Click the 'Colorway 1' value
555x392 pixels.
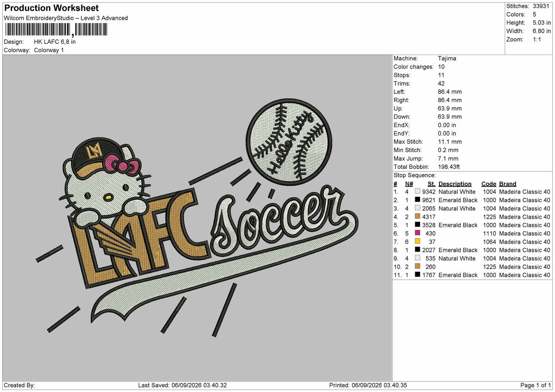[x=49, y=50]
